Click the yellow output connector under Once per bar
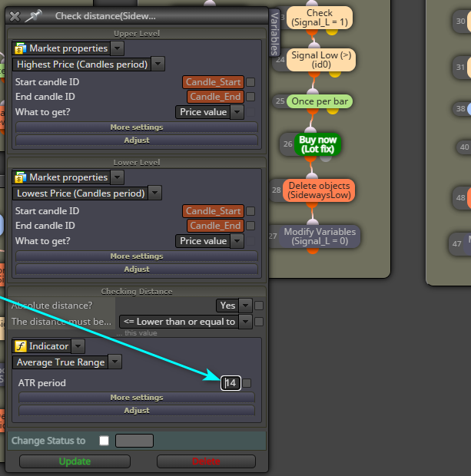Viewport: 471px width, 476px height. point(333,111)
